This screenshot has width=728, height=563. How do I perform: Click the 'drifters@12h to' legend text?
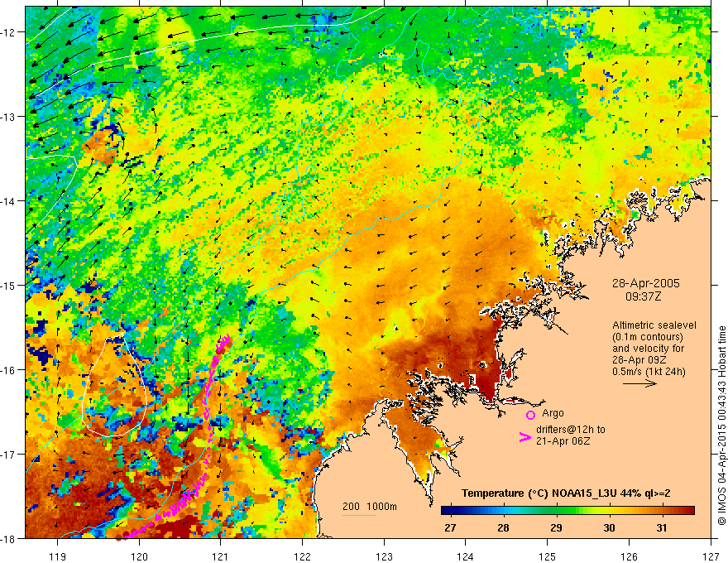pos(571,430)
